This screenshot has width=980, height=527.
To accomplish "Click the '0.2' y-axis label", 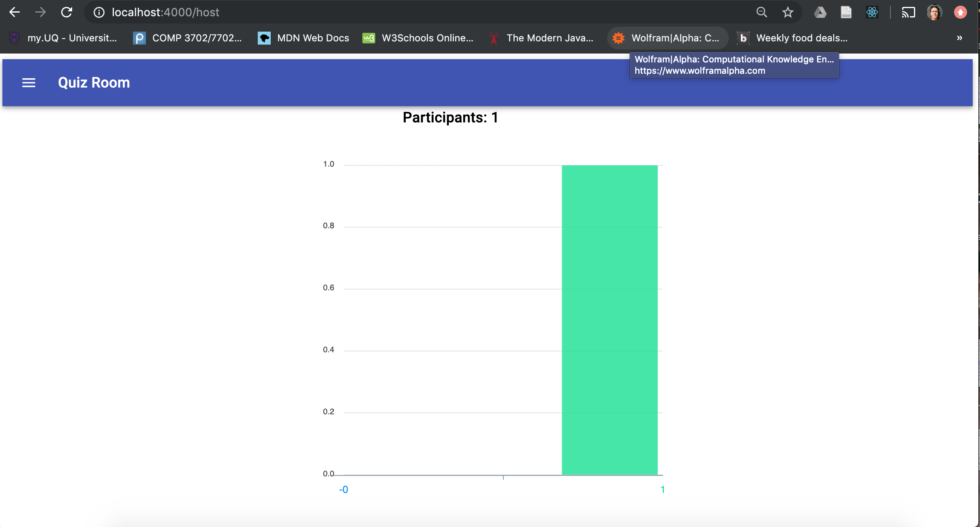I will [x=329, y=412].
